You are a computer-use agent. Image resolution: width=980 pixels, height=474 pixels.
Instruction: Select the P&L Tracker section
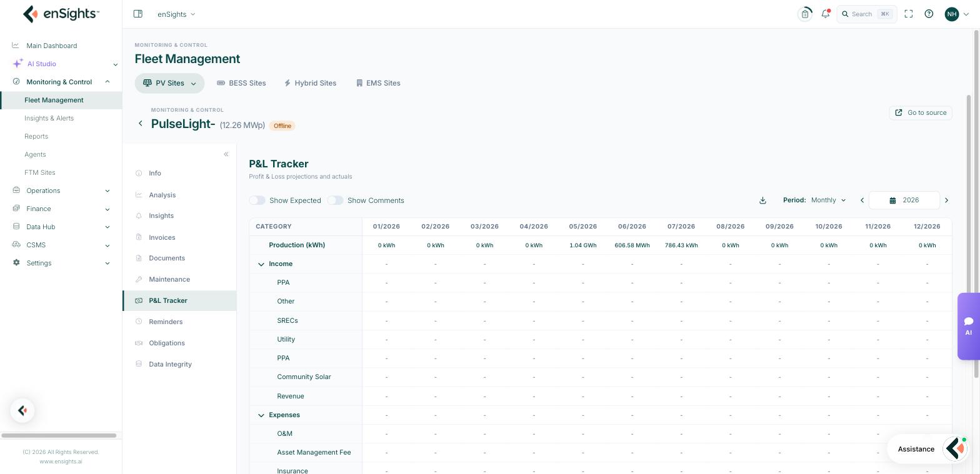(179, 300)
